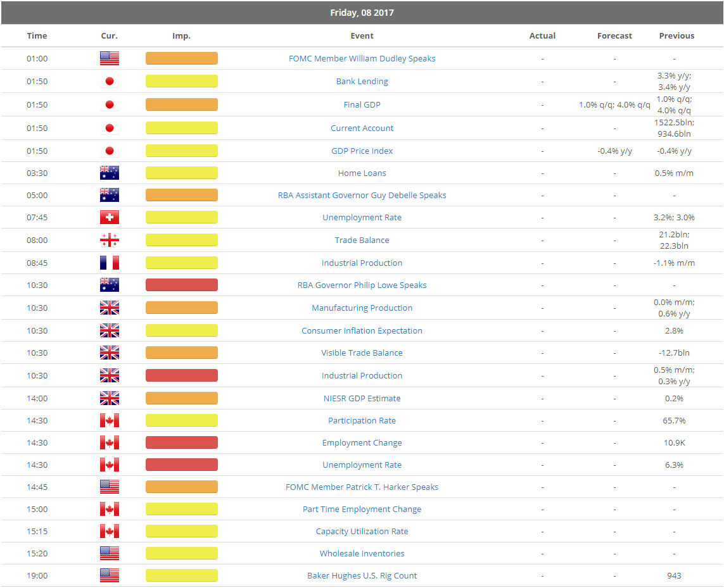Screen dimensions: 724x588
Task: Click the French flag in the 08:45 row
Action: tap(109, 263)
